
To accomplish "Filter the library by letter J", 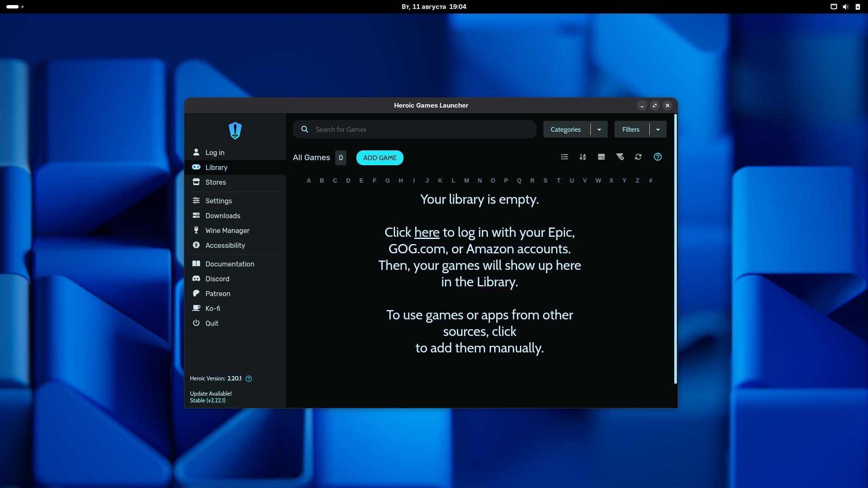I will (x=427, y=180).
